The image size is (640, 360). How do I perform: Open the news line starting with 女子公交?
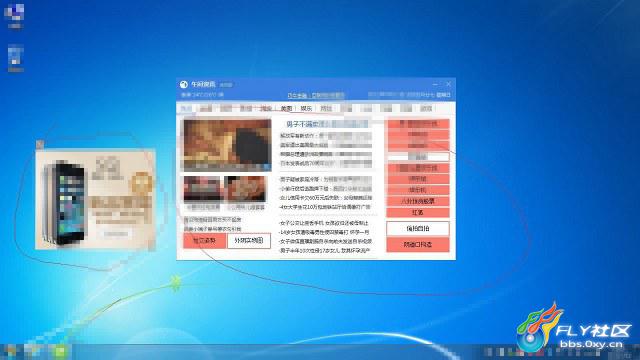324,223
